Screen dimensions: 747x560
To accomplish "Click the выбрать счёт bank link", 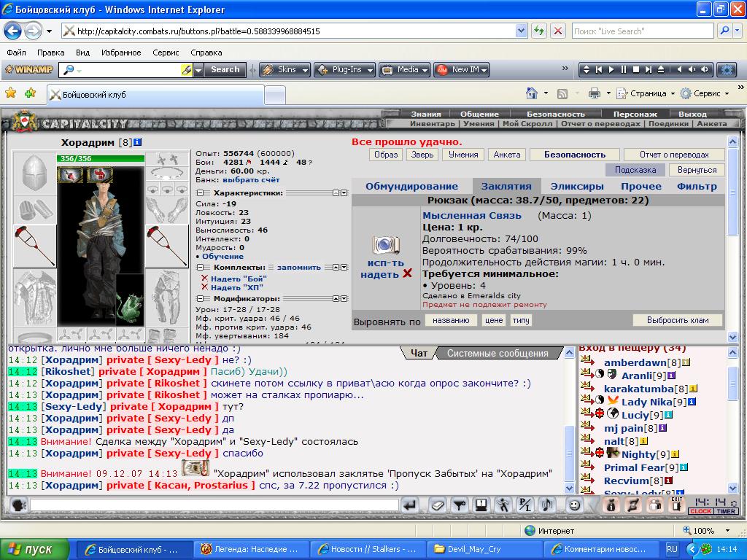I will pos(251,179).
